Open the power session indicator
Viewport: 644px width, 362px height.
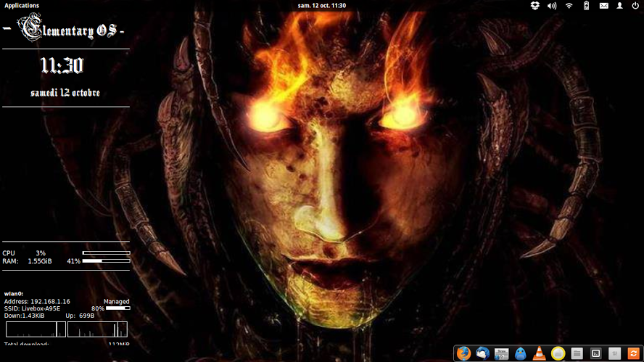635,6
